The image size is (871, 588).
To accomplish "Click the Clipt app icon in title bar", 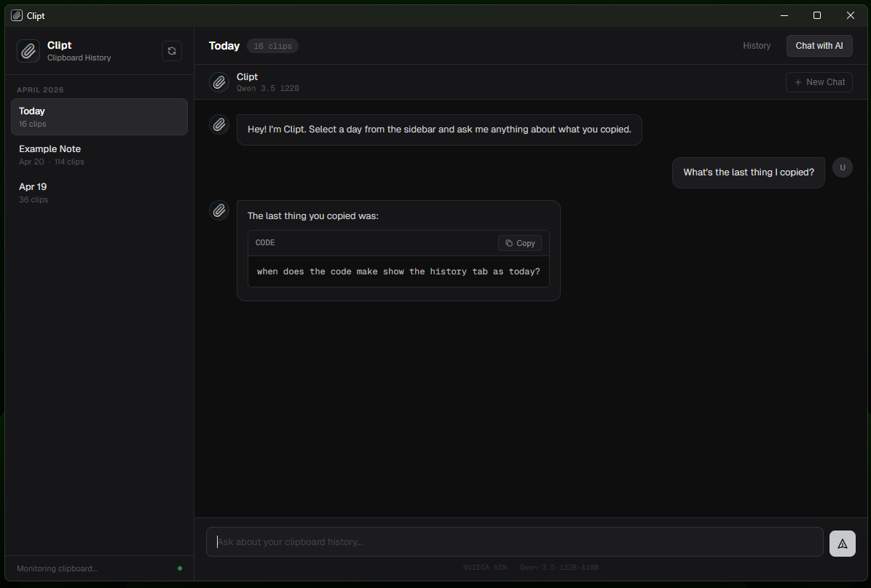I will 17,15.
